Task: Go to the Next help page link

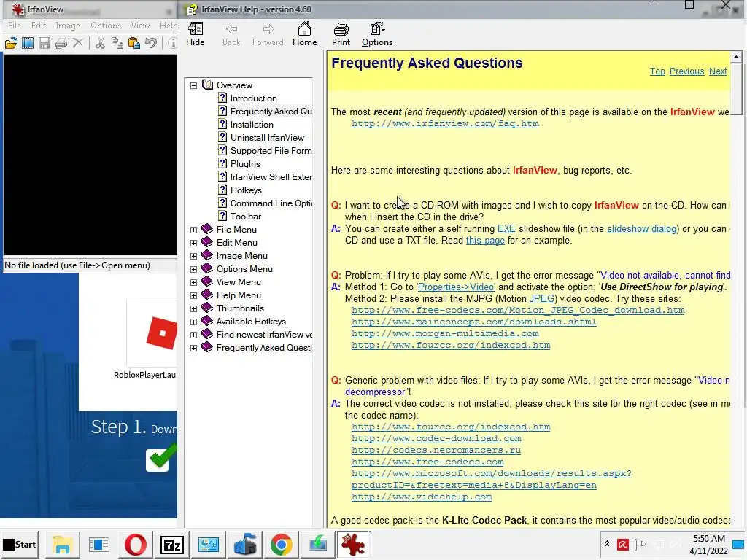Action: click(x=718, y=71)
